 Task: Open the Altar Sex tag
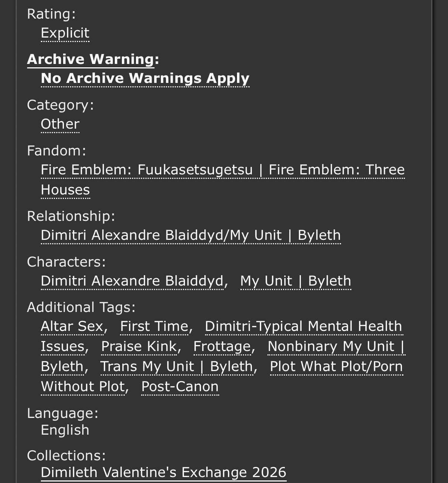click(72, 326)
